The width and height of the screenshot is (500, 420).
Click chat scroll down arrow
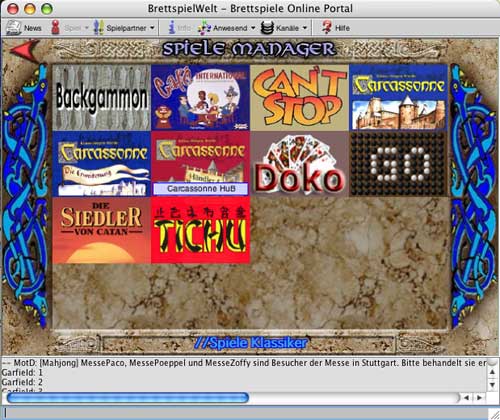pyautogui.click(x=492, y=385)
